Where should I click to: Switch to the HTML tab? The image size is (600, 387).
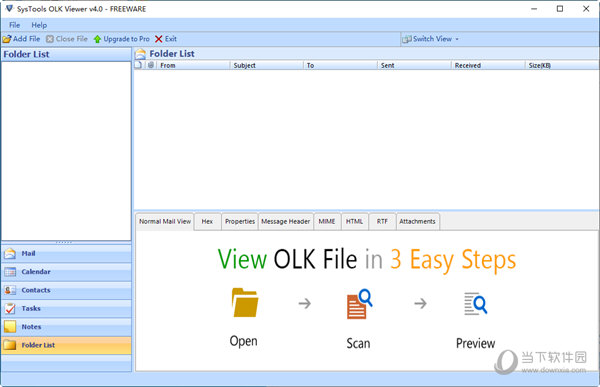click(x=354, y=221)
